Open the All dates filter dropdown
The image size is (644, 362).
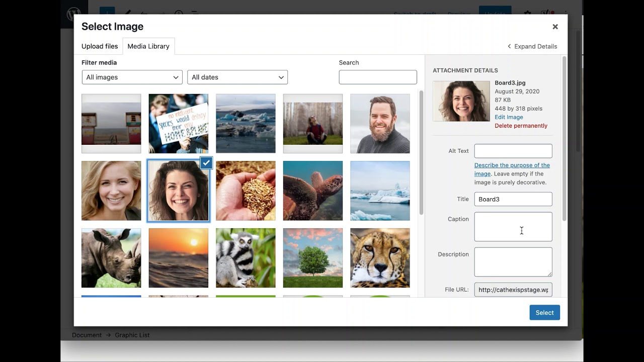(x=237, y=77)
